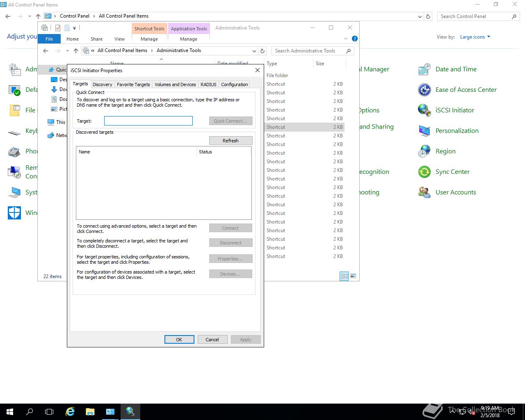525x420 pixels.
Task: Go back in Control Panel window
Action: 8,16
